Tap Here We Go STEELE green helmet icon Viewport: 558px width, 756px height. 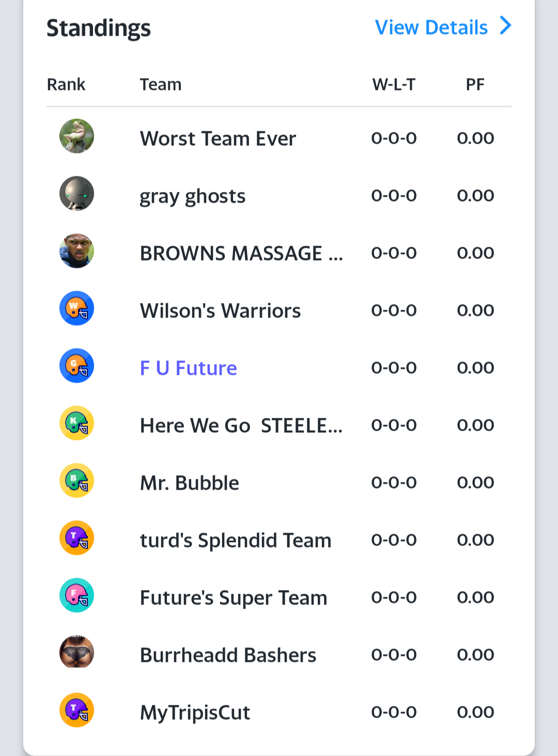click(76, 423)
